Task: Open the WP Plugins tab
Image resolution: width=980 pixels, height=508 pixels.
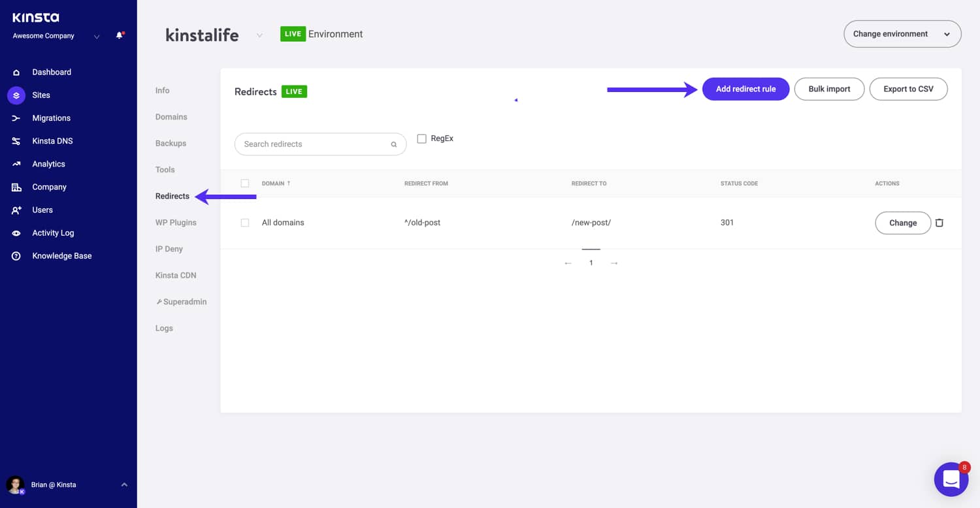Action: [x=176, y=222]
